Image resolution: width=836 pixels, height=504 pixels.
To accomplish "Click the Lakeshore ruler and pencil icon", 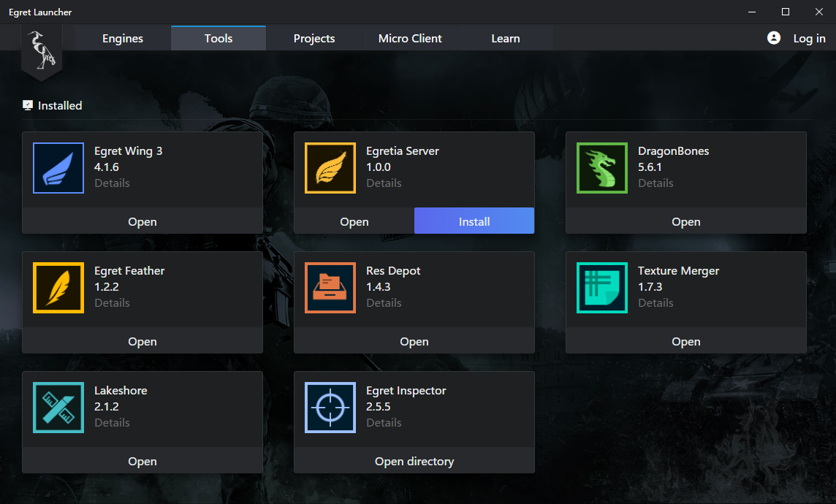I will [58, 408].
